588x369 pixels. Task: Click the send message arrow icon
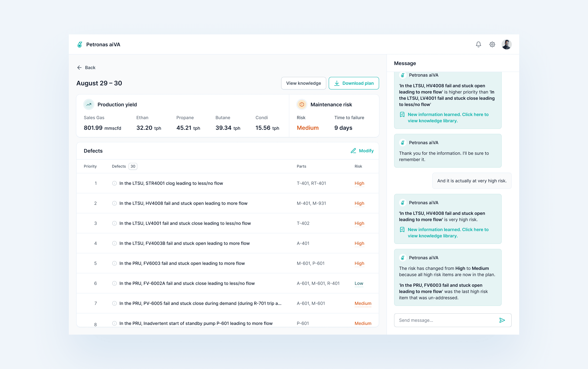tap(502, 320)
